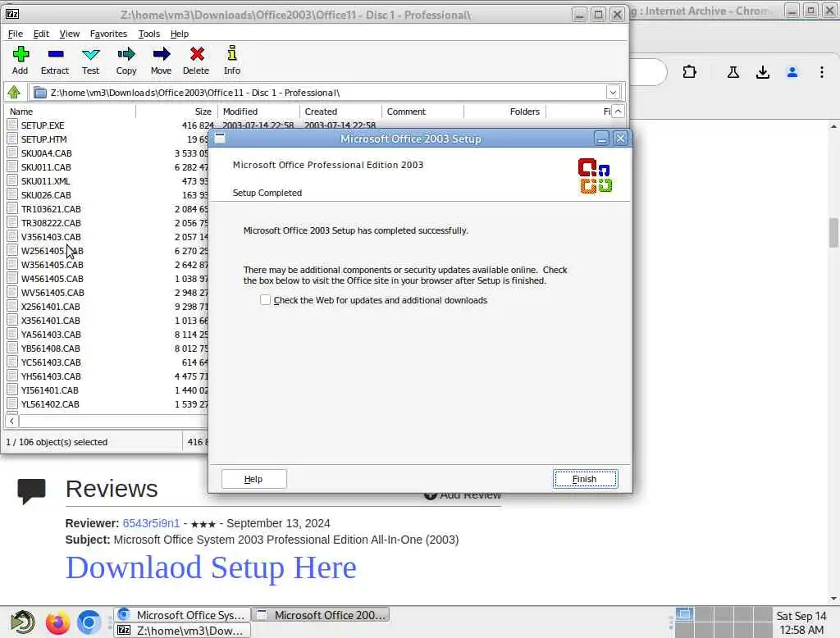Image resolution: width=840 pixels, height=638 pixels.
Task: Open Chrome labs flask icon
Action: coord(733,72)
